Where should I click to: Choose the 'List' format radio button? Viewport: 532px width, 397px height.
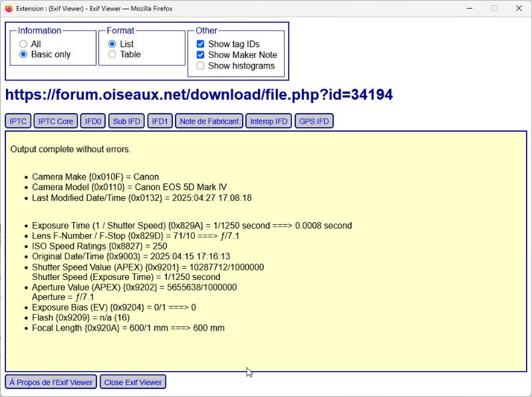coord(112,44)
